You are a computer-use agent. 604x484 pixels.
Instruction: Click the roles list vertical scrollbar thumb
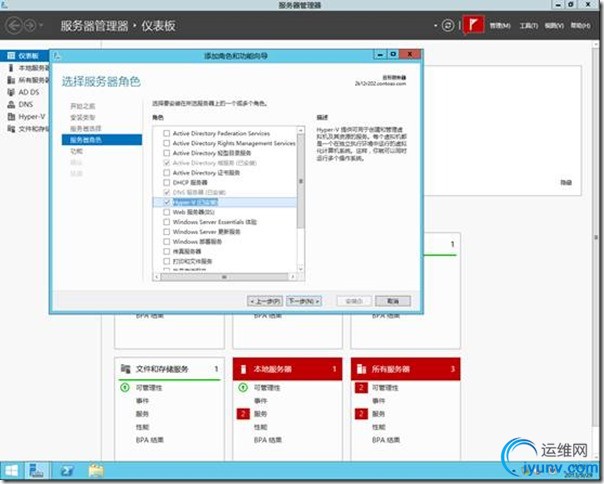tap(301, 181)
